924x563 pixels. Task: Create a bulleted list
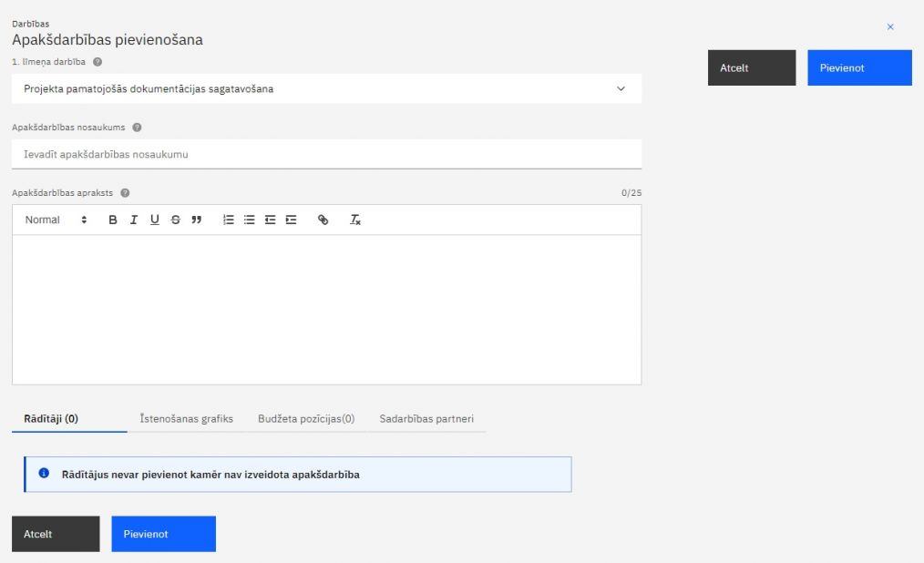point(250,220)
